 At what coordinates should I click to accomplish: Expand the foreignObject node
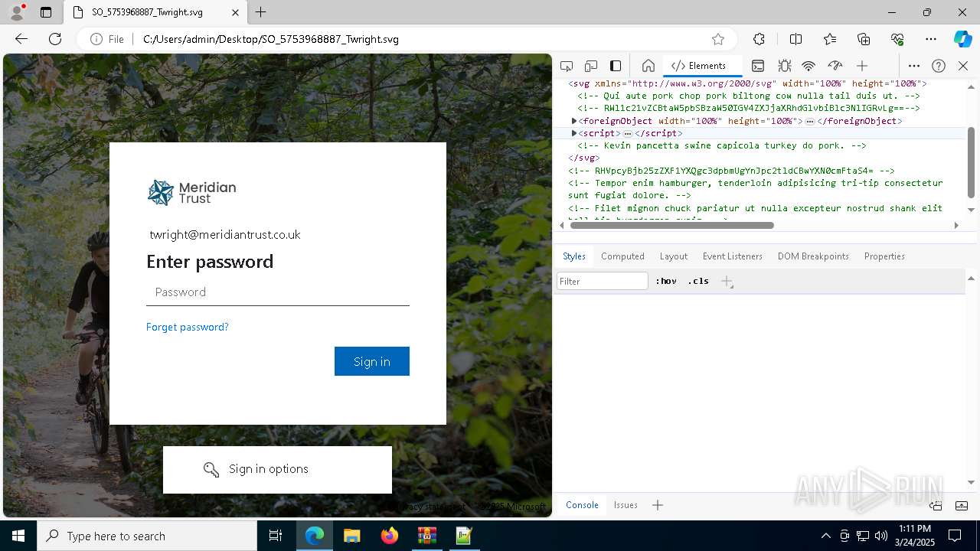[x=574, y=121]
